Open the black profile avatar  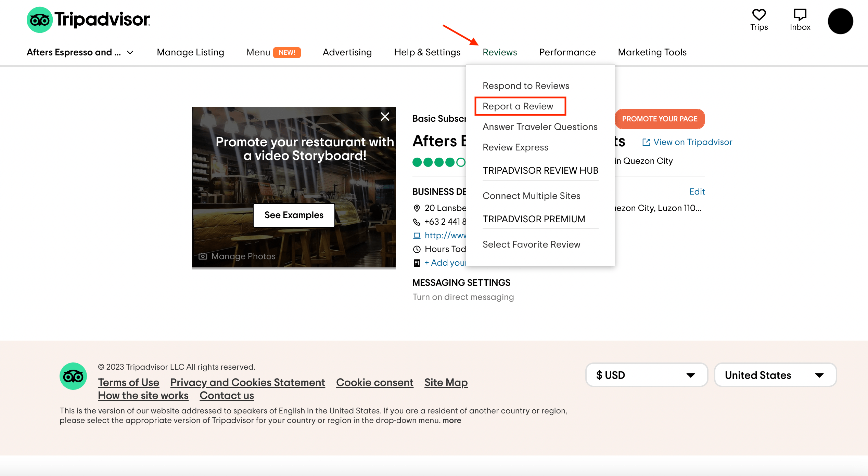[840, 21]
